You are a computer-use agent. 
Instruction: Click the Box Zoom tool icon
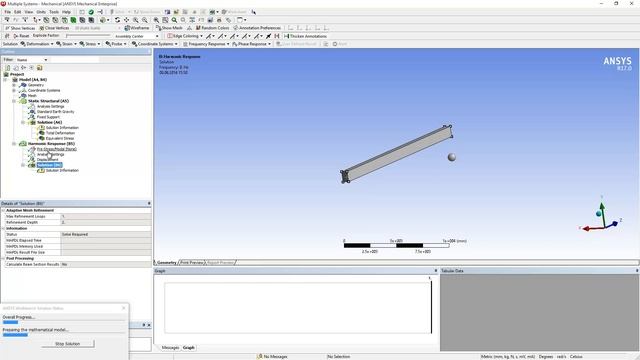pyautogui.click(x=156, y=20)
